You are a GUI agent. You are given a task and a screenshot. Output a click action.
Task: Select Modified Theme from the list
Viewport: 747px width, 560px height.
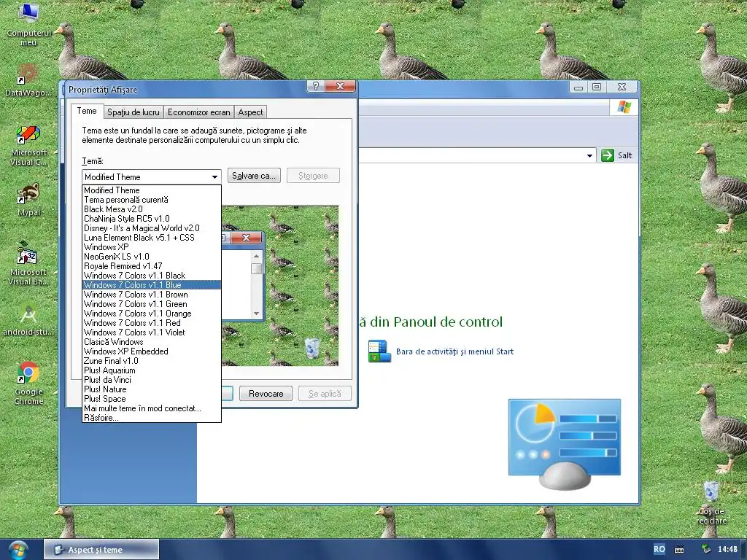(x=152, y=190)
